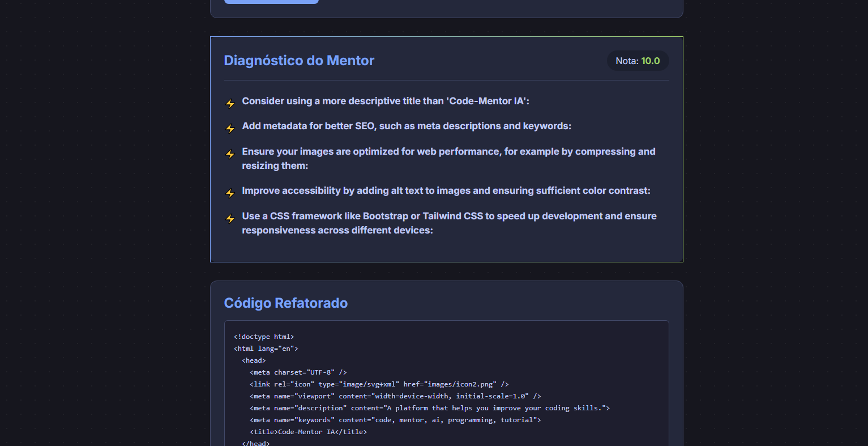Click the 'Diagnóstico do Mentor' heading
This screenshot has width=868, height=446.
pyautogui.click(x=299, y=61)
